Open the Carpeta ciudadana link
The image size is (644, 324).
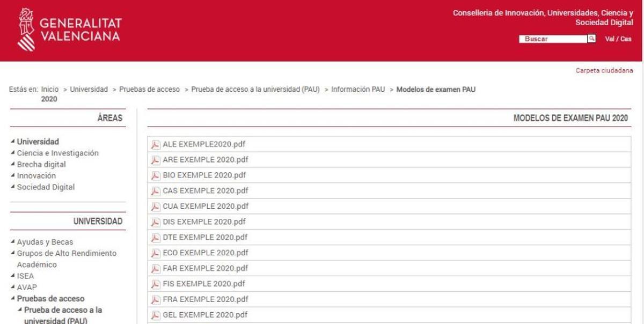coord(605,70)
